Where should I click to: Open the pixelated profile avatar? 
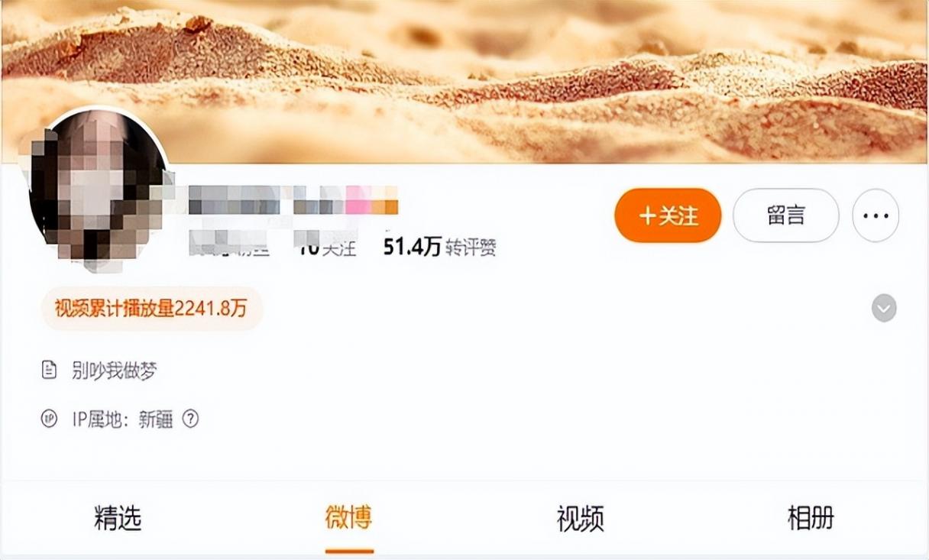tap(98, 188)
